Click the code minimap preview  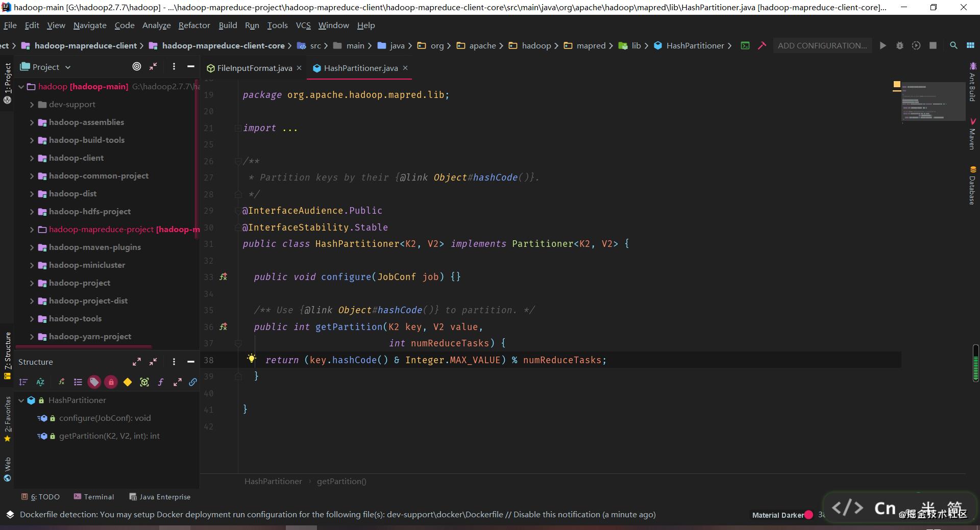(x=933, y=102)
